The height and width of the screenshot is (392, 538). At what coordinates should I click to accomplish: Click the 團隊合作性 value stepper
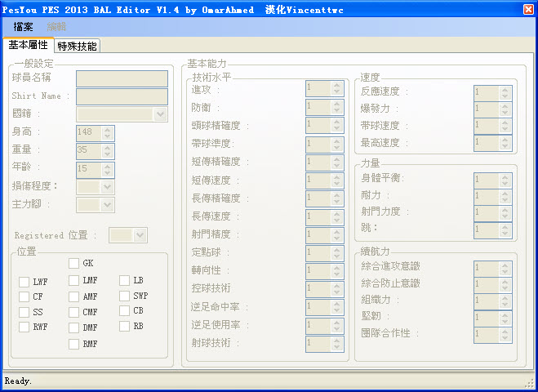click(x=493, y=335)
